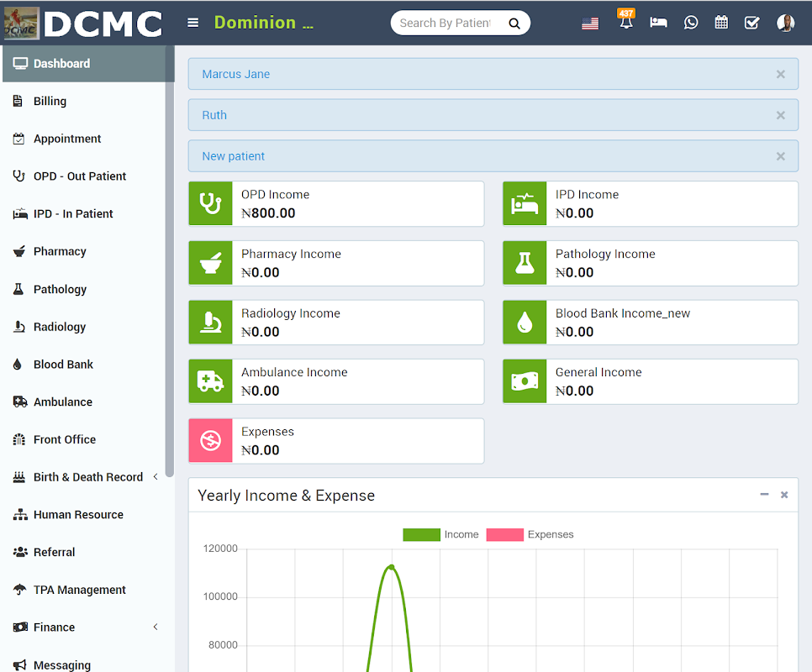Expand Birth & Death Record submenu

[156, 477]
